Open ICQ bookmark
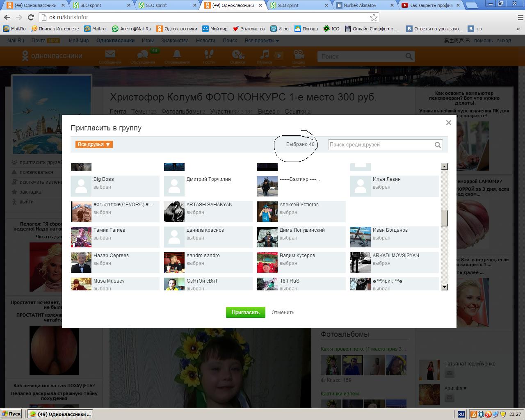The width and height of the screenshot is (525, 420). point(331,29)
